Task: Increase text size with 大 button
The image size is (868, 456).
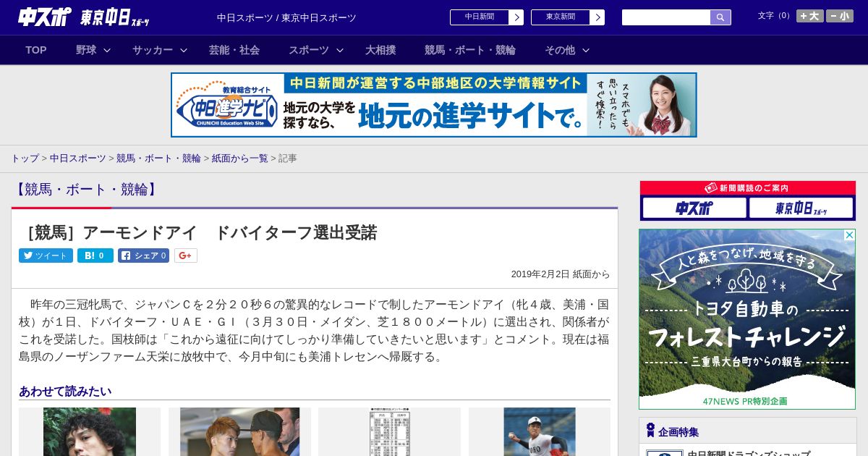Action: (x=810, y=16)
